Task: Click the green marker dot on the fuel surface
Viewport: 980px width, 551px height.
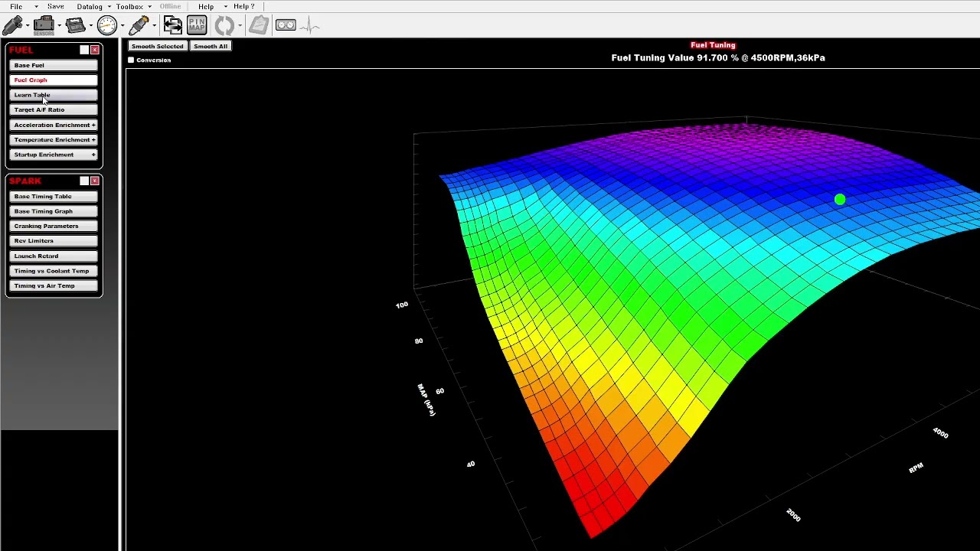Action: pyautogui.click(x=840, y=200)
